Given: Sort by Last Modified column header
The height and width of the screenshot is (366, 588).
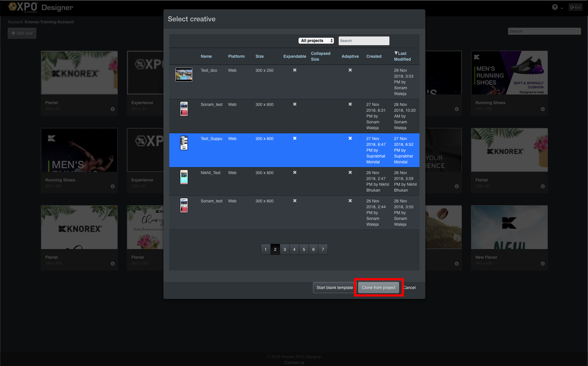Looking at the screenshot, I should pyautogui.click(x=402, y=56).
